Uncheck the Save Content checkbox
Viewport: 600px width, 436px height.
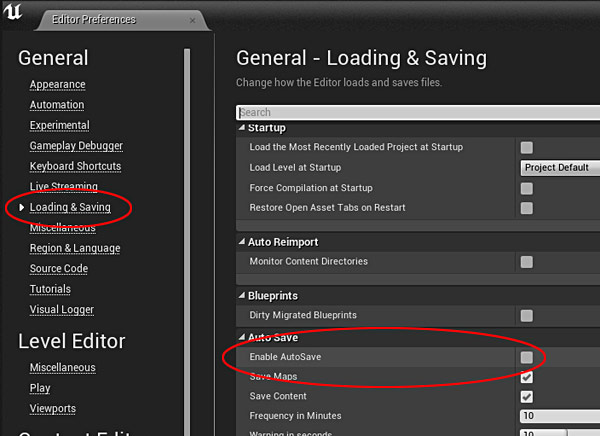[x=527, y=397]
